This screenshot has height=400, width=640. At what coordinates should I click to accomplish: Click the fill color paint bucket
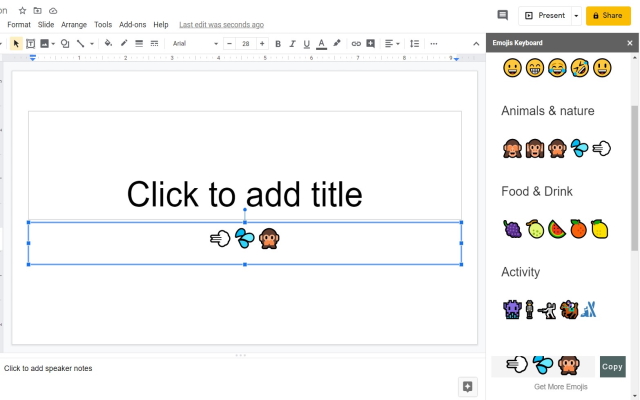tap(108, 43)
